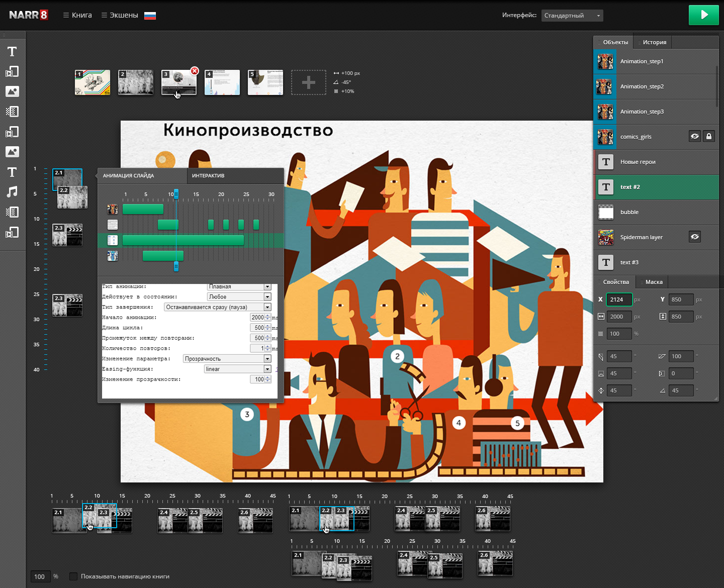The height and width of the screenshot is (588, 724).
Task: Click the skew icon beside the 100° field
Action: (x=662, y=356)
